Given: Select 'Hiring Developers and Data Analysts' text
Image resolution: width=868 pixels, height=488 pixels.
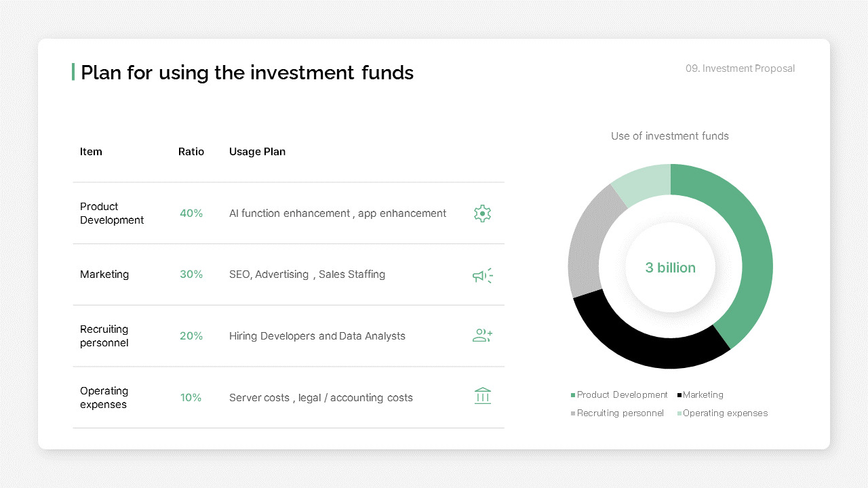Looking at the screenshot, I should [x=317, y=336].
